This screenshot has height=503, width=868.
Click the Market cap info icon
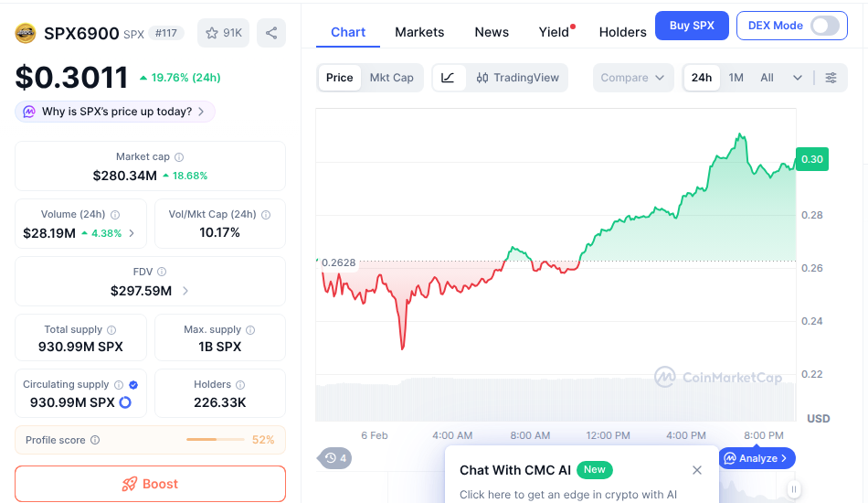179,157
